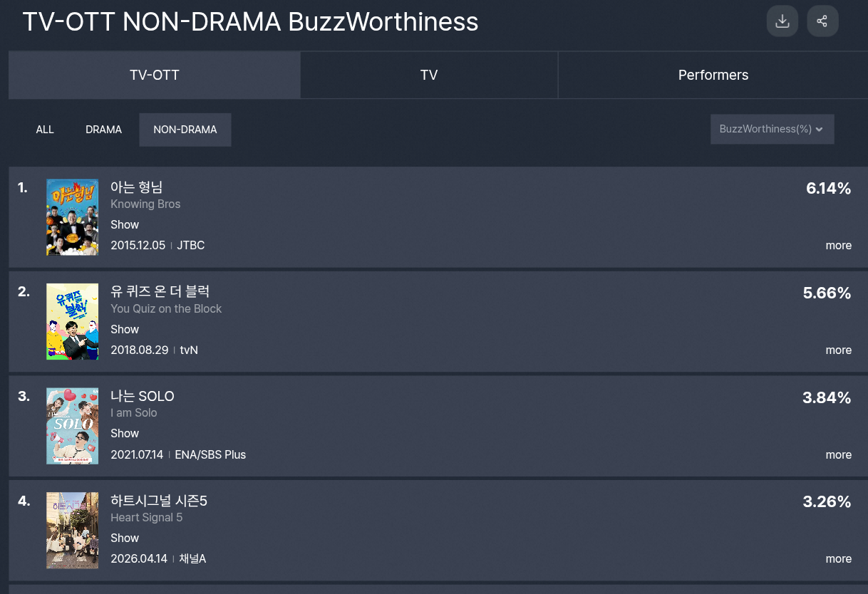Filter by DRAMA category
Viewport: 868px width, 594px height.
point(104,130)
